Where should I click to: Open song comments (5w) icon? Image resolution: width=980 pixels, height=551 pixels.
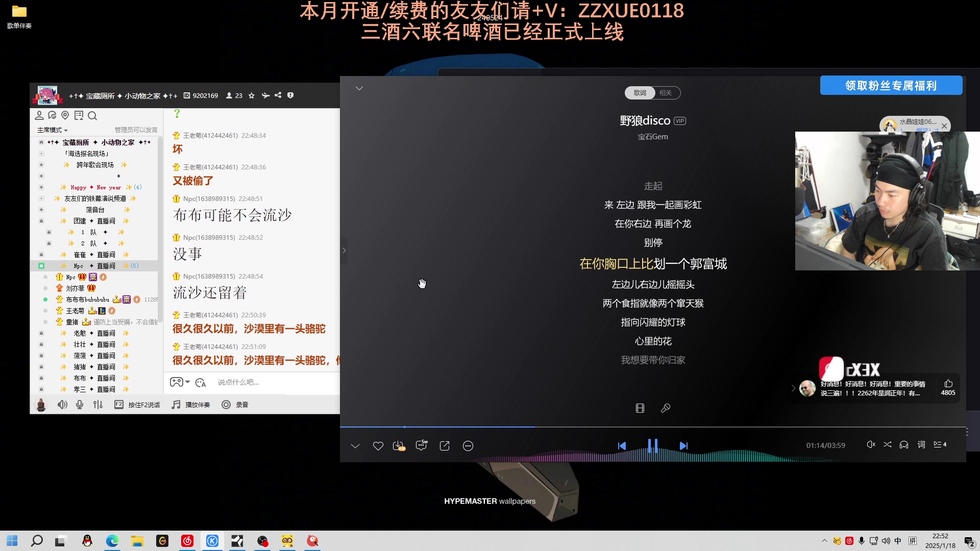click(422, 445)
